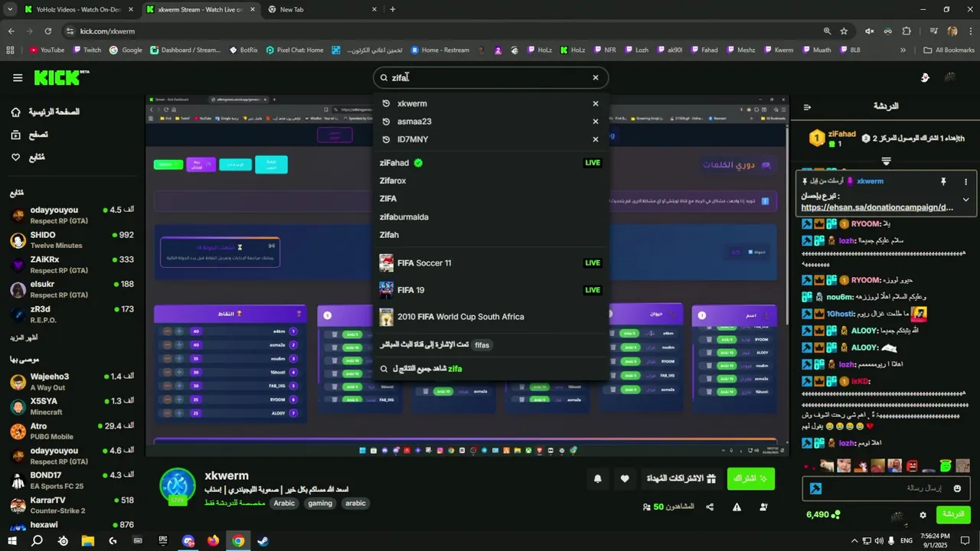Toggle stream notifications bell
The height and width of the screenshot is (551, 980).
point(598,479)
